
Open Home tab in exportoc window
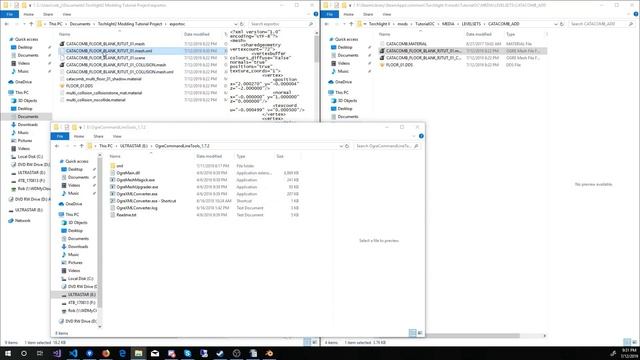click(x=29, y=14)
